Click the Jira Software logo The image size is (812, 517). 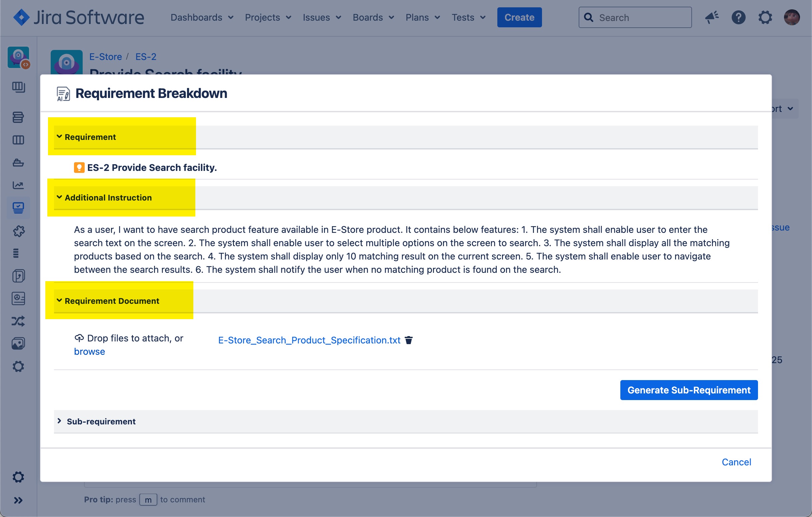[79, 17]
